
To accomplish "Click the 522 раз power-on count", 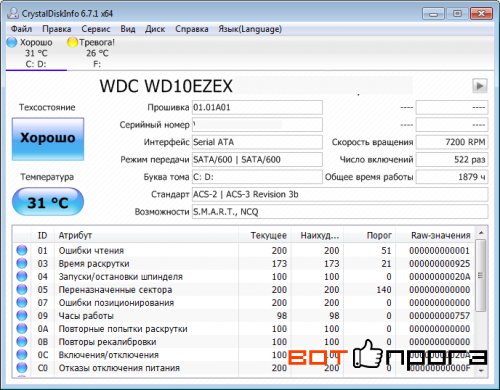I will point(452,159).
